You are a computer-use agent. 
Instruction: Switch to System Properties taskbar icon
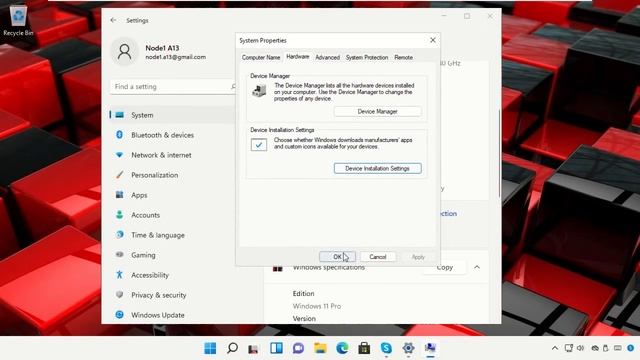click(x=430, y=348)
